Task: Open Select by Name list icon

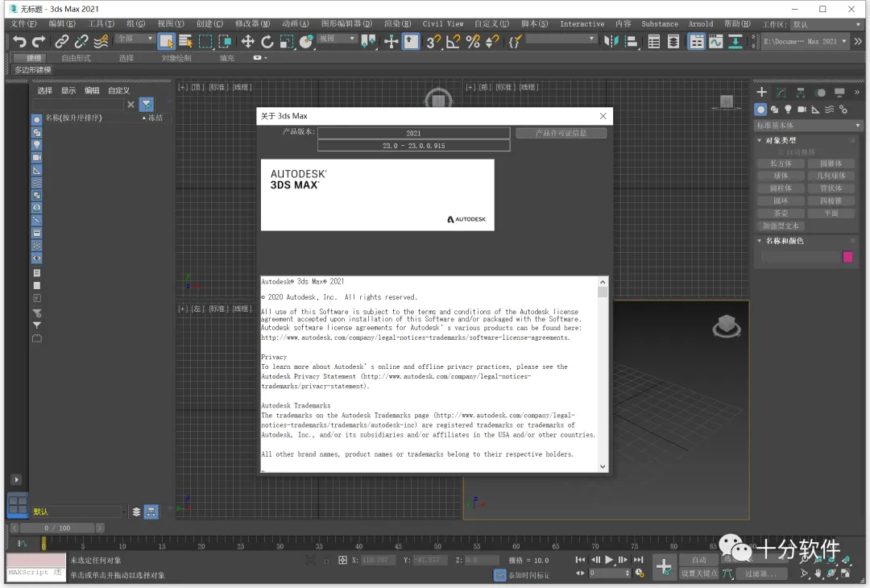Action: coord(185,42)
